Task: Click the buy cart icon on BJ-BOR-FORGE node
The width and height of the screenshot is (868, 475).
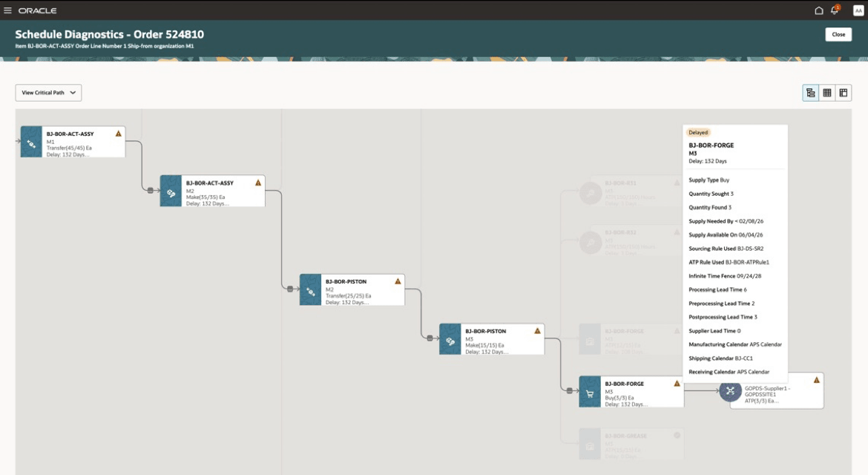Action: pyautogui.click(x=590, y=392)
